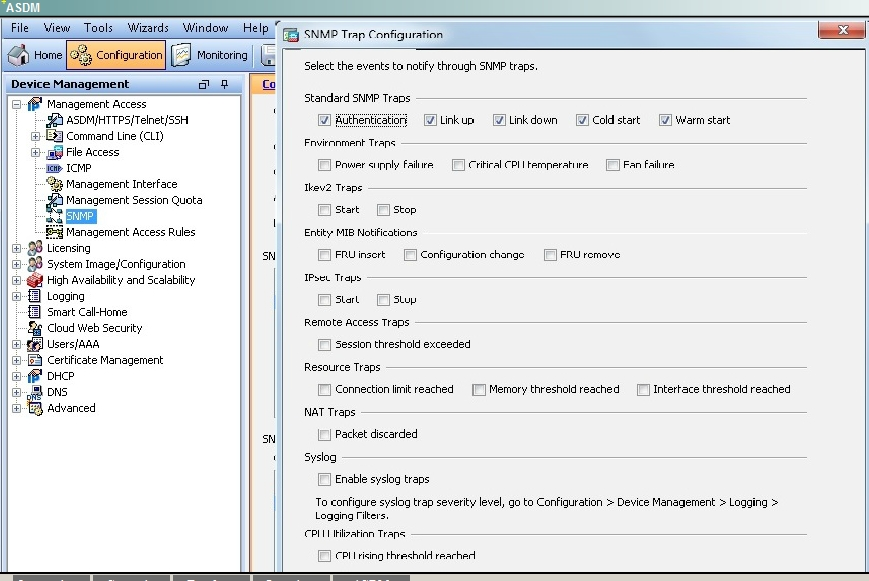
Task: Open the File menu
Action: tap(19, 28)
